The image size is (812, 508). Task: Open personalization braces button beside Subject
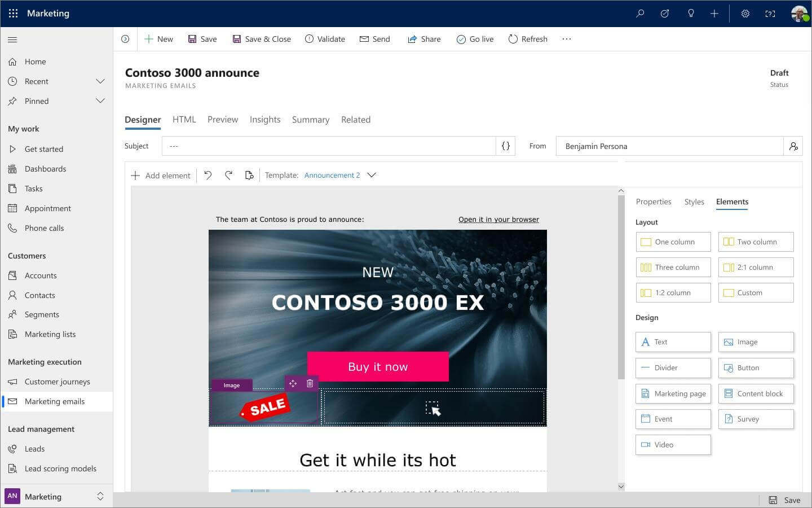click(x=505, y=146)
